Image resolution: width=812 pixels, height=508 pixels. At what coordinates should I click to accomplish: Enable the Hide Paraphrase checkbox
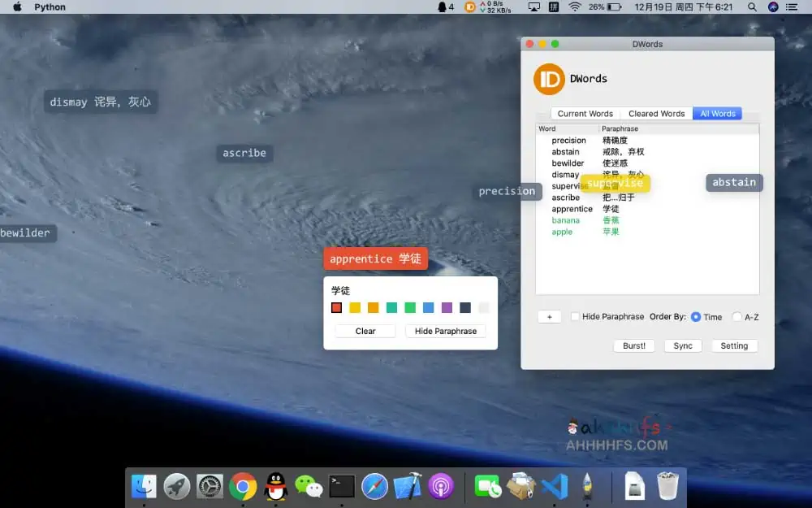pyautogui.click(x=575, y=317)
